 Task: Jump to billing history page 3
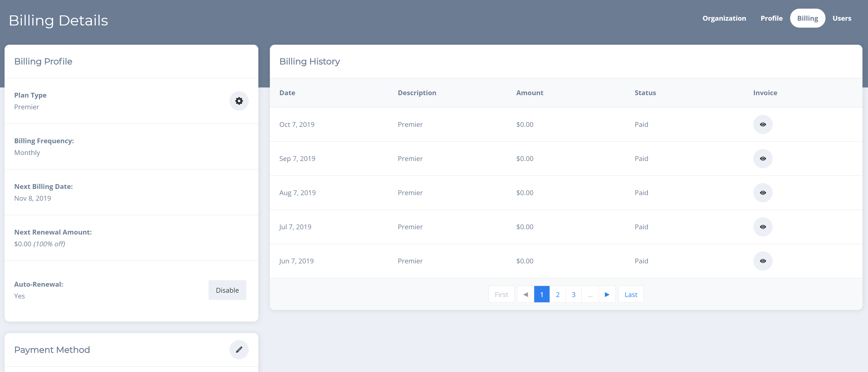(573, 295)
